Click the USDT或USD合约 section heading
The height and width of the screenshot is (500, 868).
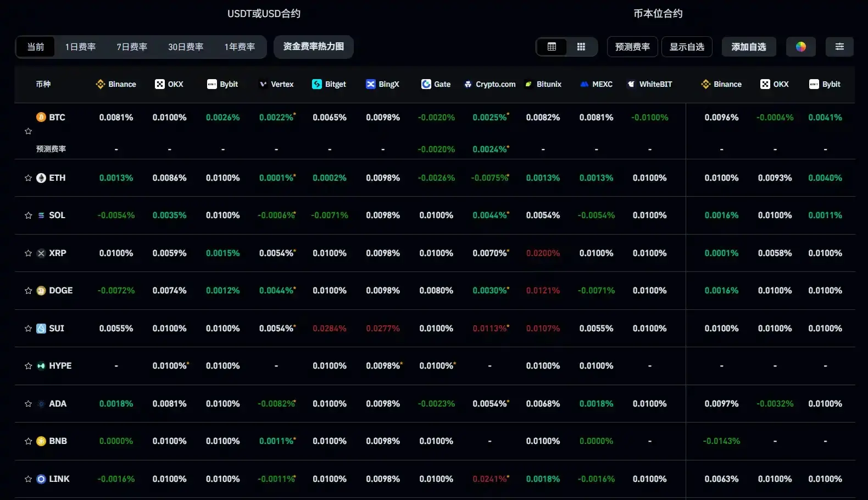[264, 14]
